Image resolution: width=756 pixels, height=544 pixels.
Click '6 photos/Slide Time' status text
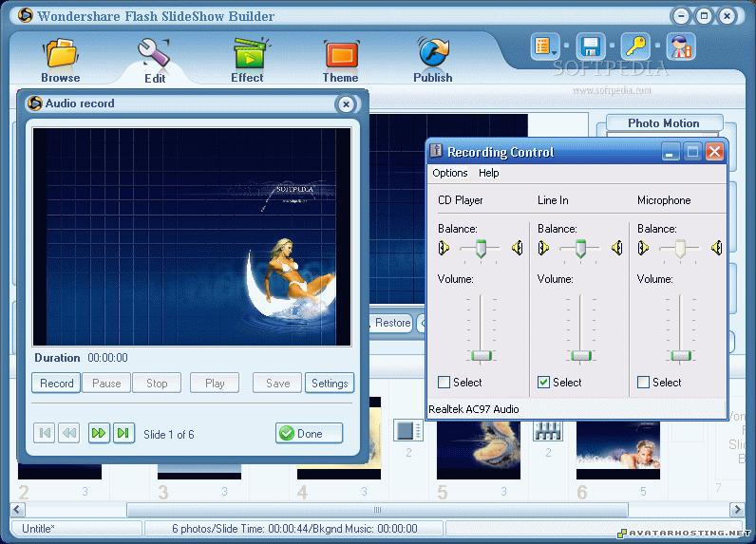pyautogui.click(x=294, y=529)
